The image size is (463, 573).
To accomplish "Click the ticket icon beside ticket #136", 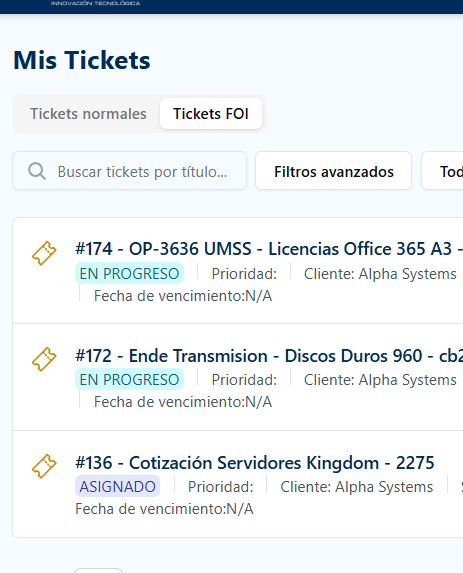I will coord(44,466).
